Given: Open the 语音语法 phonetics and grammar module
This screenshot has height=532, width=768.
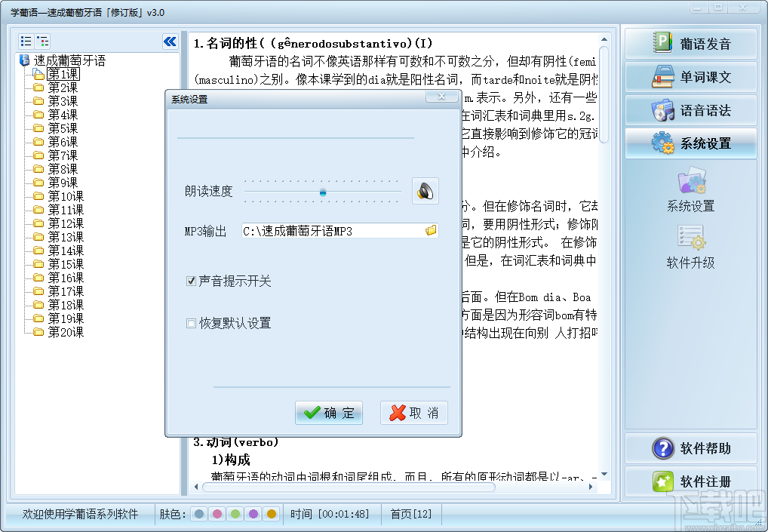Looking at the screenshot, I should point(690,109).
